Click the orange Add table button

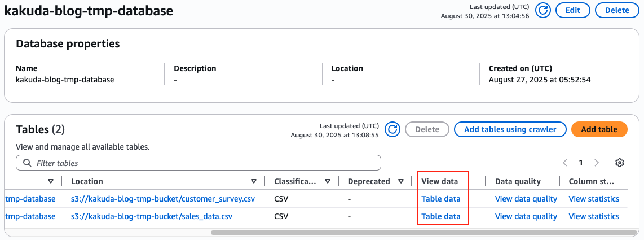point(599,129)
